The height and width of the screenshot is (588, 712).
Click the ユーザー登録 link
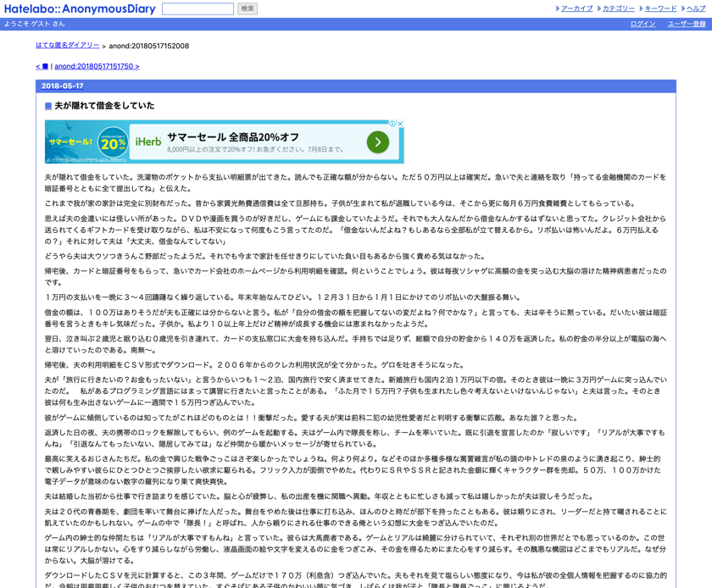687,24
